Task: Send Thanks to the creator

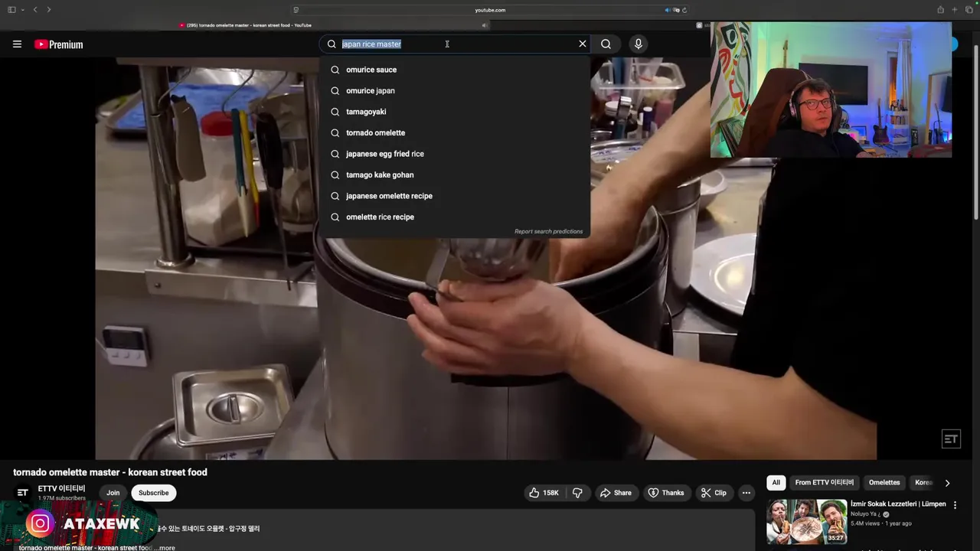Action: [x=665, y=493]
